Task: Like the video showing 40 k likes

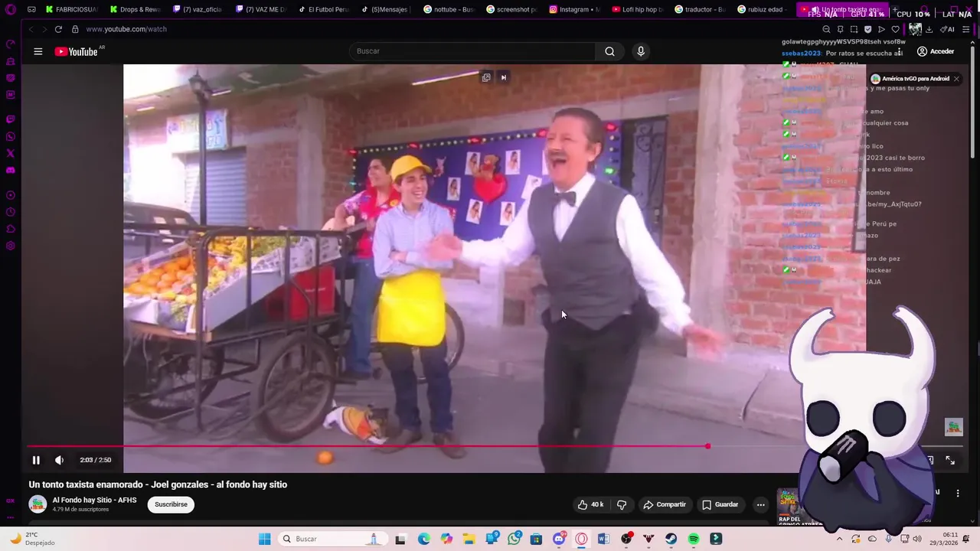Action: (590, 504)
